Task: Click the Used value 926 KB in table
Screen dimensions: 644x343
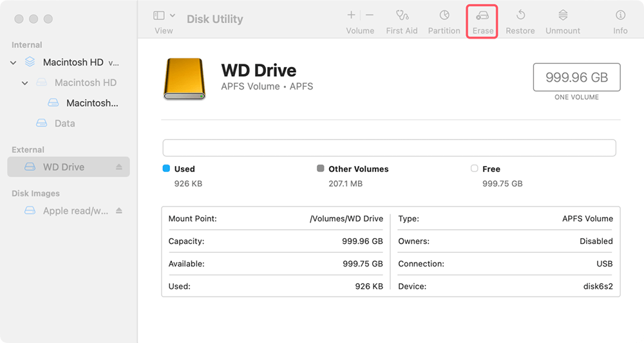Action: pos(369,286)
